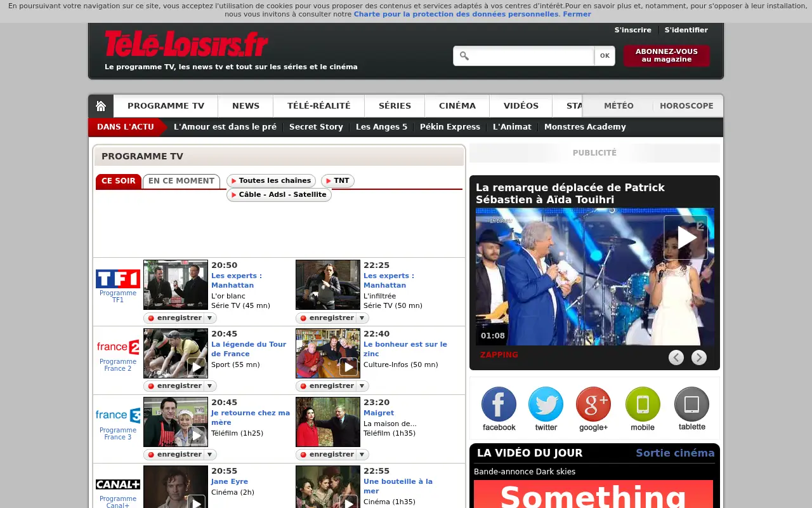
Task: Open Pékin Express topic link
Action: (x=450, y=127)
